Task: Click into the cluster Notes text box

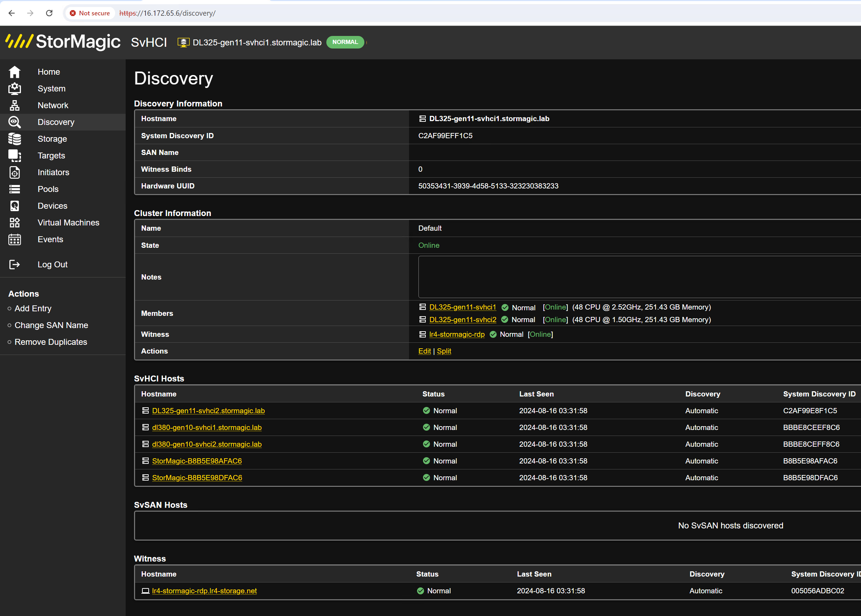Action: [x=639, y=277]
